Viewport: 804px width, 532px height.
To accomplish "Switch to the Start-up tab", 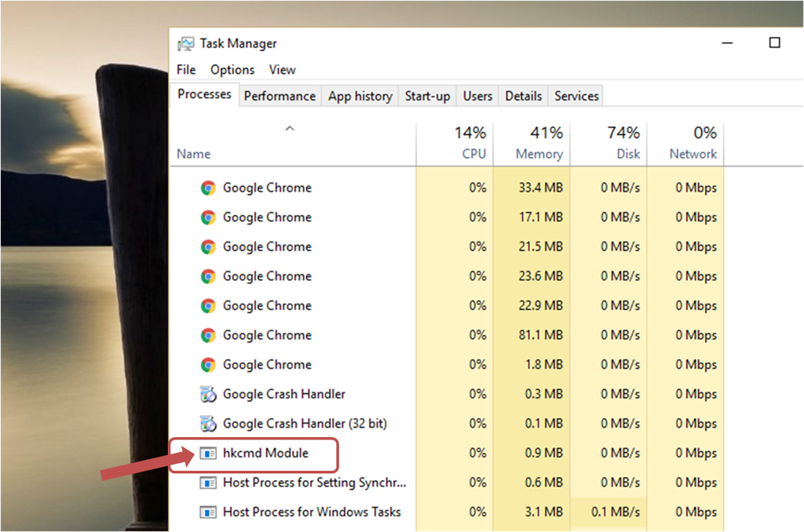I will point(427,96).
